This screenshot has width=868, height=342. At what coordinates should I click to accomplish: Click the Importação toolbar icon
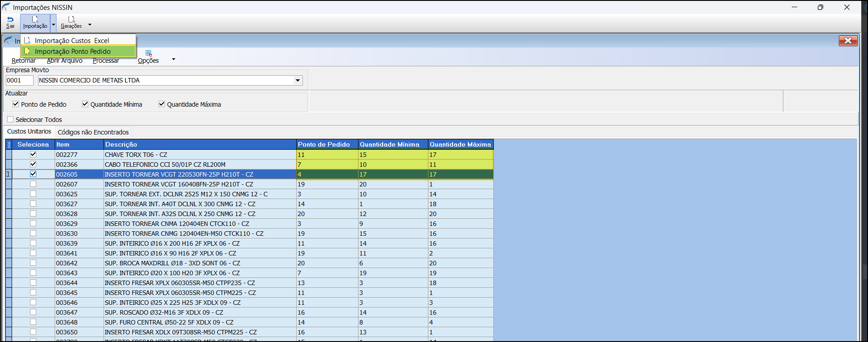pos(35,20)
